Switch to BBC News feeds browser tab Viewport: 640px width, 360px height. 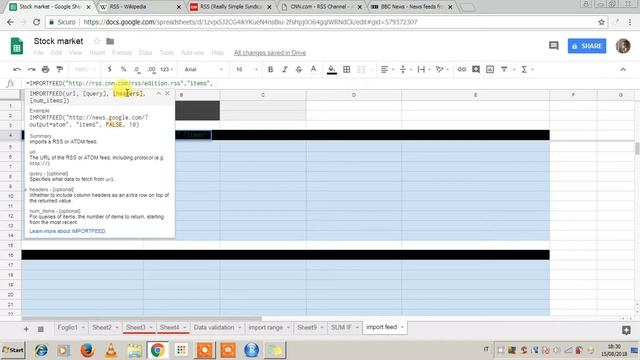(412, 7)
